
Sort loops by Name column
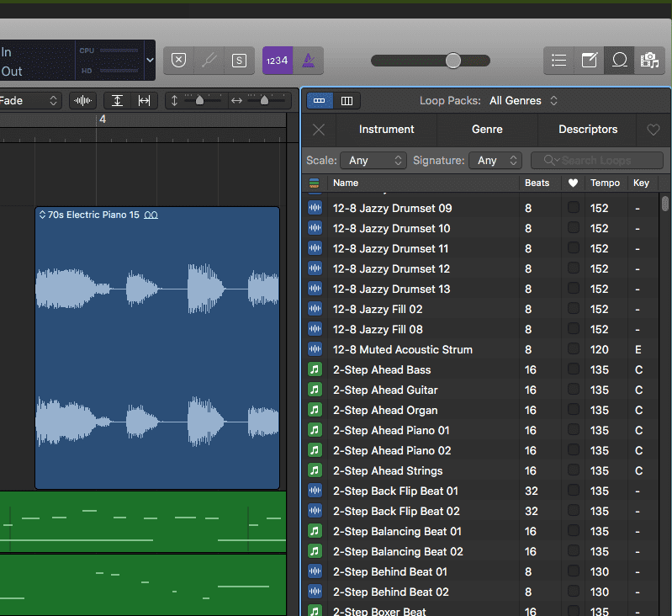[x=423, y=183]
